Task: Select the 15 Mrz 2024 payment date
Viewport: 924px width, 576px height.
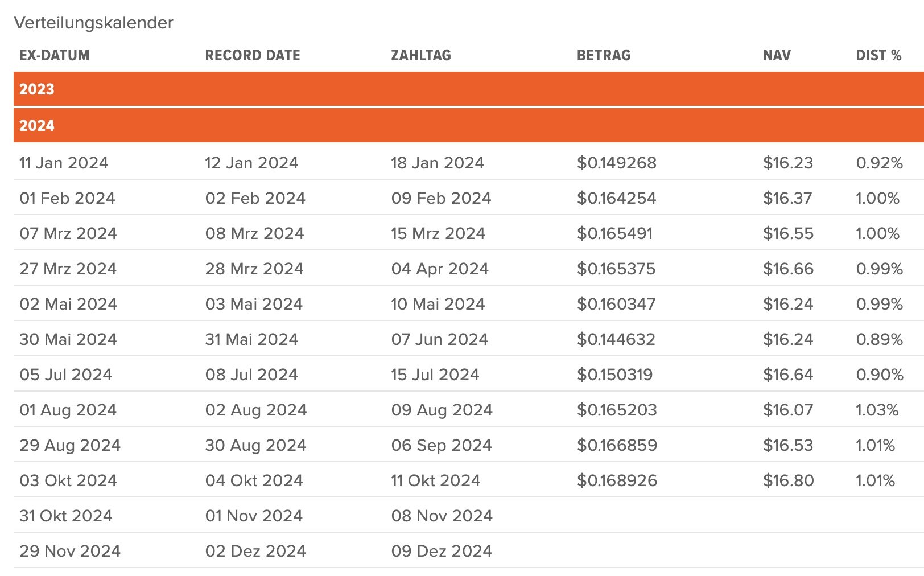Action: click(x=438, y=234)
